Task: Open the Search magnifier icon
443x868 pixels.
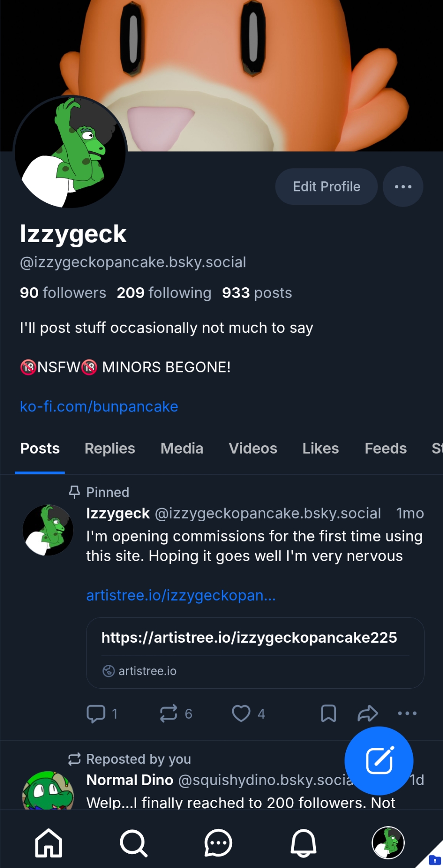Action: [x=133, y=843]
